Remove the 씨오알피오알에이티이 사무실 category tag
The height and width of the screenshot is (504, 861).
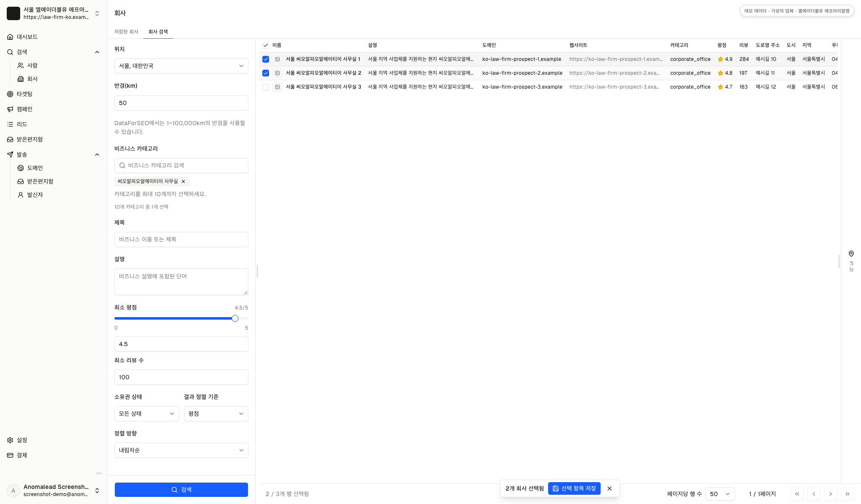coord(183,181)
